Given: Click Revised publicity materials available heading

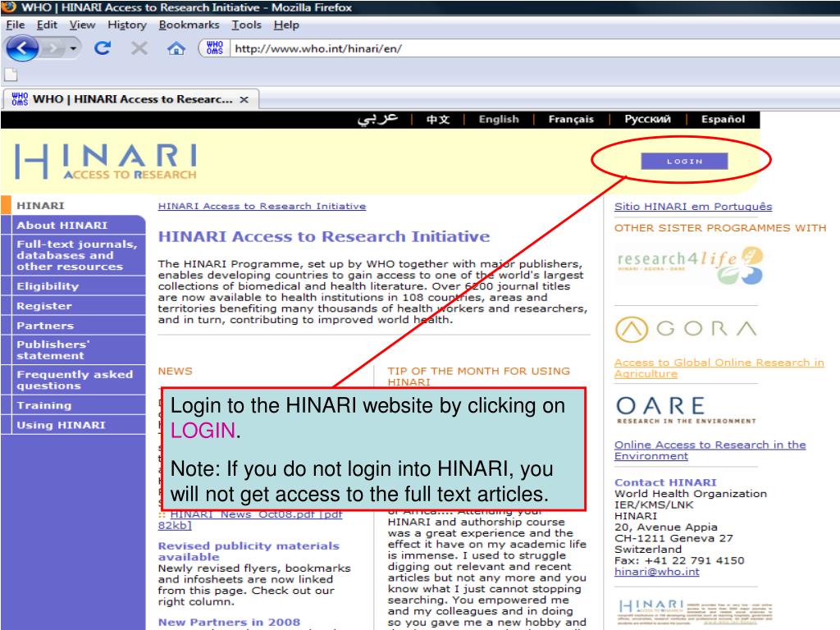Looking at the screenshot, I should coord(249,551).
